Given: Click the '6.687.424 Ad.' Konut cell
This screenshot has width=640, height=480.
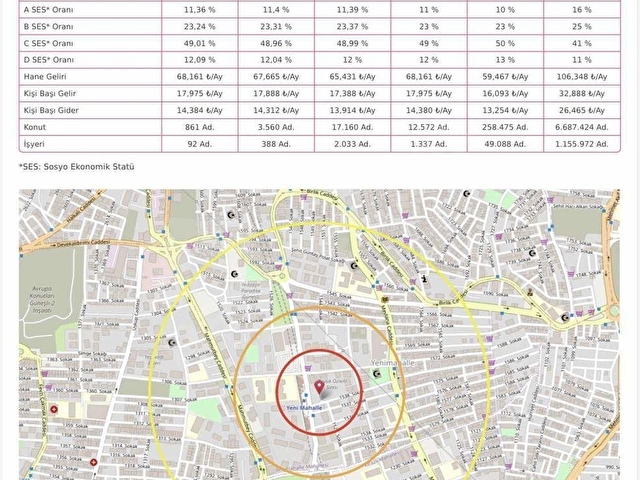Looking at the screenshot, I should (x=582, y=127).
